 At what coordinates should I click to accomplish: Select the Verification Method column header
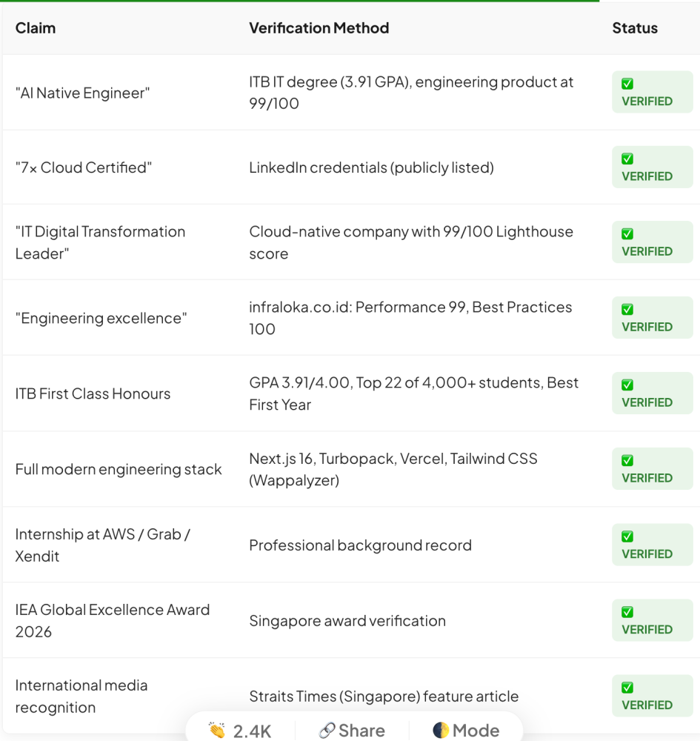coord(319,28)
